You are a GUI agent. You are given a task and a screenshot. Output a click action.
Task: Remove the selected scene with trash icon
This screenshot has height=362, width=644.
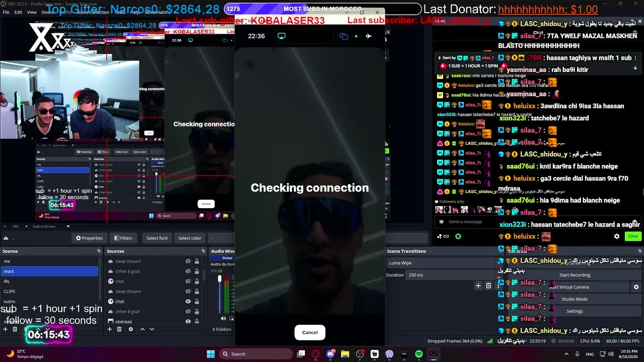point(15,329)
